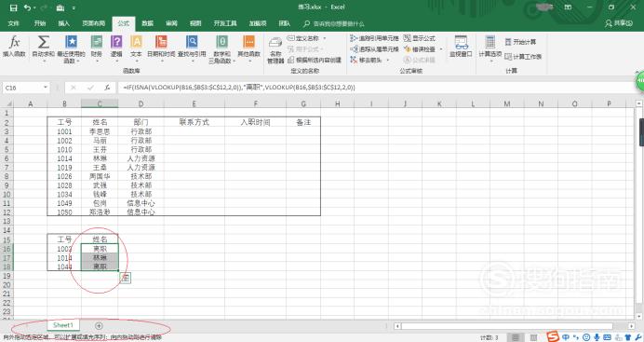Click the 入职时间 header cell
Image resolution: width=644 pixels, height=342 pixels.
pos(256,122)
